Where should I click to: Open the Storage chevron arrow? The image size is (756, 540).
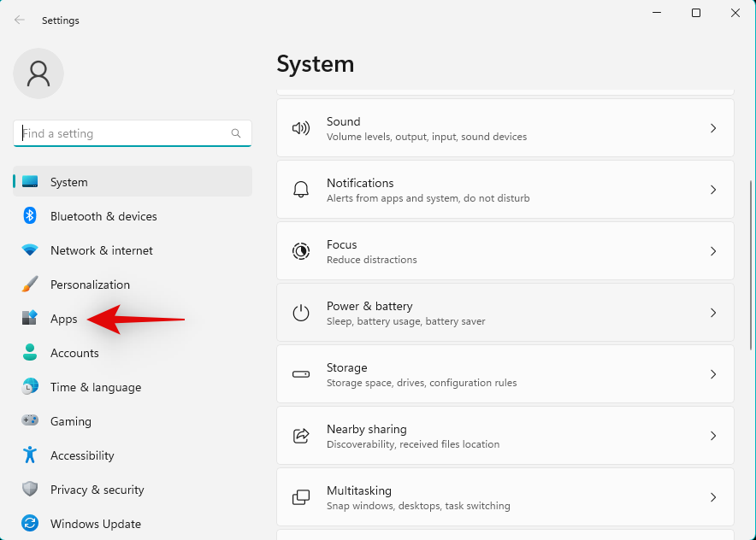click(713, 374)
